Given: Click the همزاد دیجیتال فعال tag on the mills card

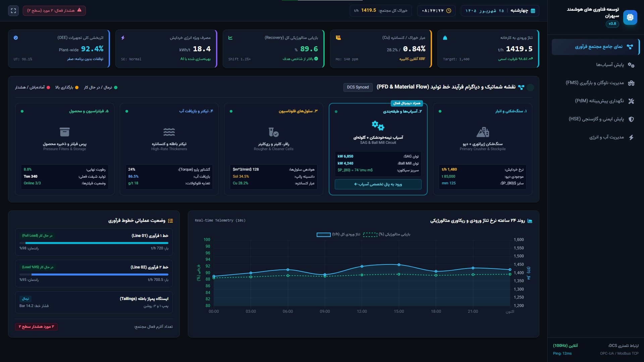Looking at the screenshot, I should tap(407, 103).
